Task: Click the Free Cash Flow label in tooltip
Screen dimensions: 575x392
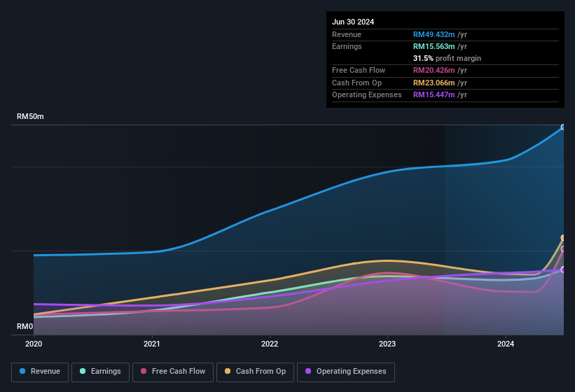Action: click(359, 70)
